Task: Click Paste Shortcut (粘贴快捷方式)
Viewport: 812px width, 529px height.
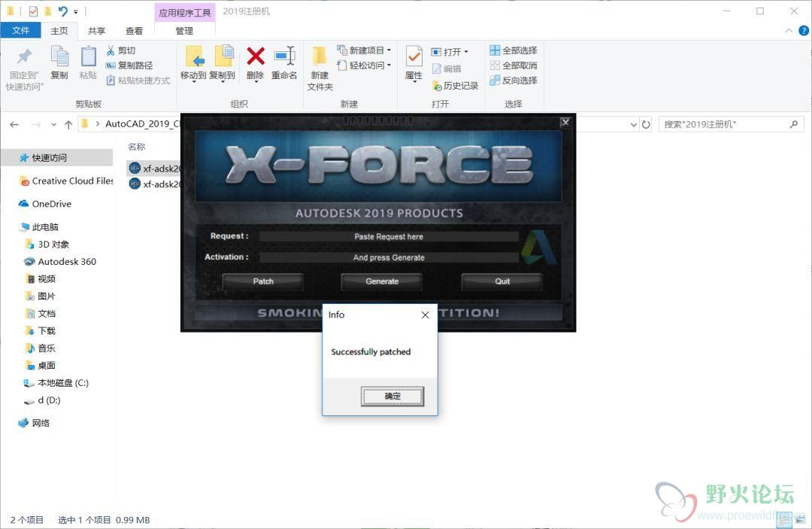Action: 138,81
